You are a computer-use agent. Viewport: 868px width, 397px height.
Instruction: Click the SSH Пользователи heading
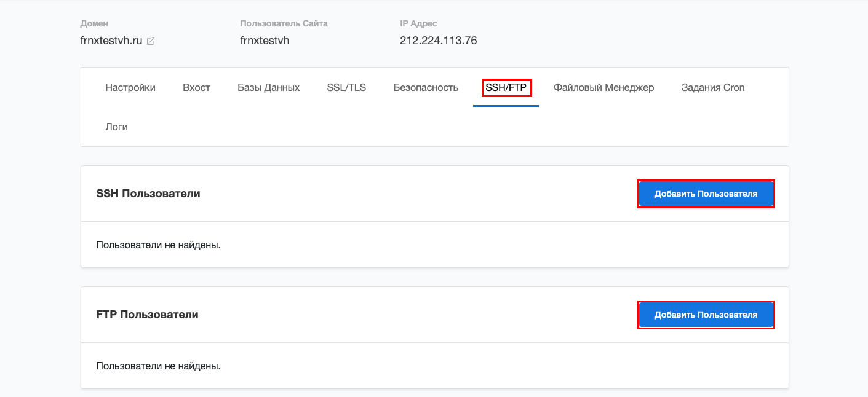coord(148,194)
